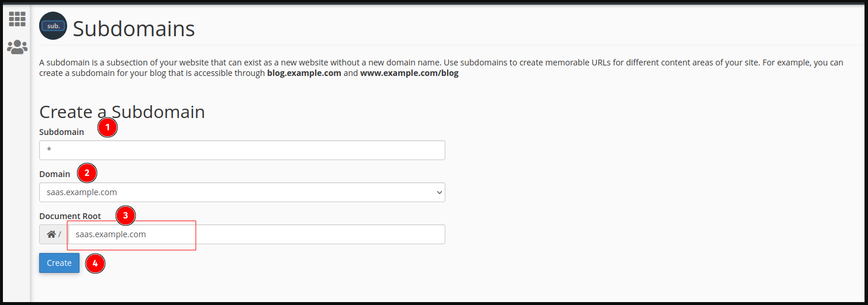This screenshot has width=868, height=305.
Task: Focus the Subdomain text field
Action: click(242, 150)
